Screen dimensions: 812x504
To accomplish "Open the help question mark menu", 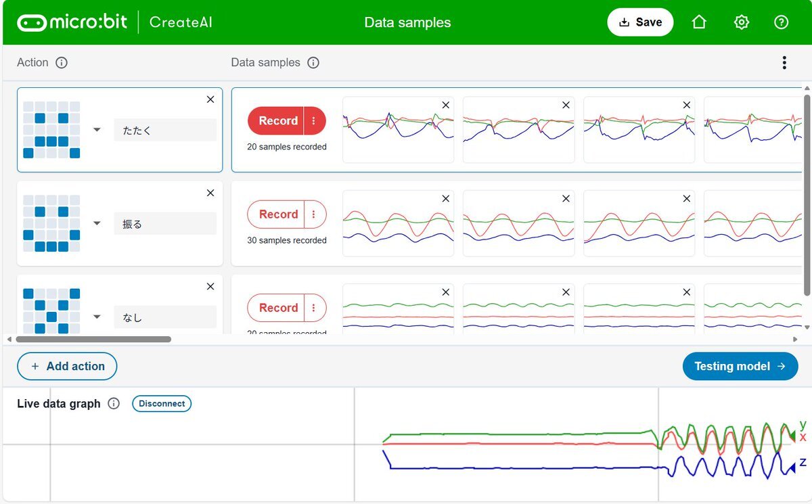I will point(781,22).
